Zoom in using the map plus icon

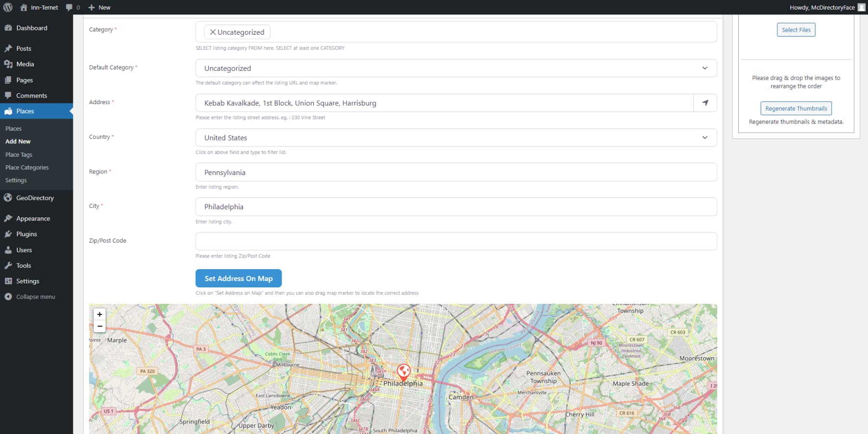point(99,314)
